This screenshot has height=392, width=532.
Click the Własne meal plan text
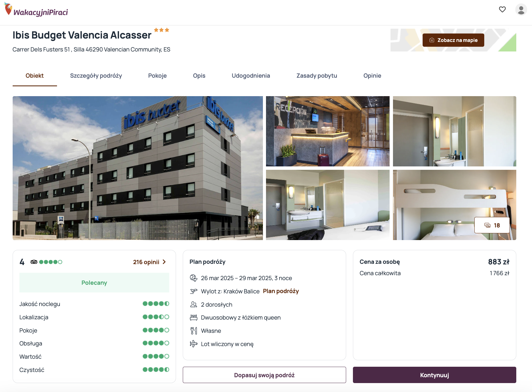point(211,331)
